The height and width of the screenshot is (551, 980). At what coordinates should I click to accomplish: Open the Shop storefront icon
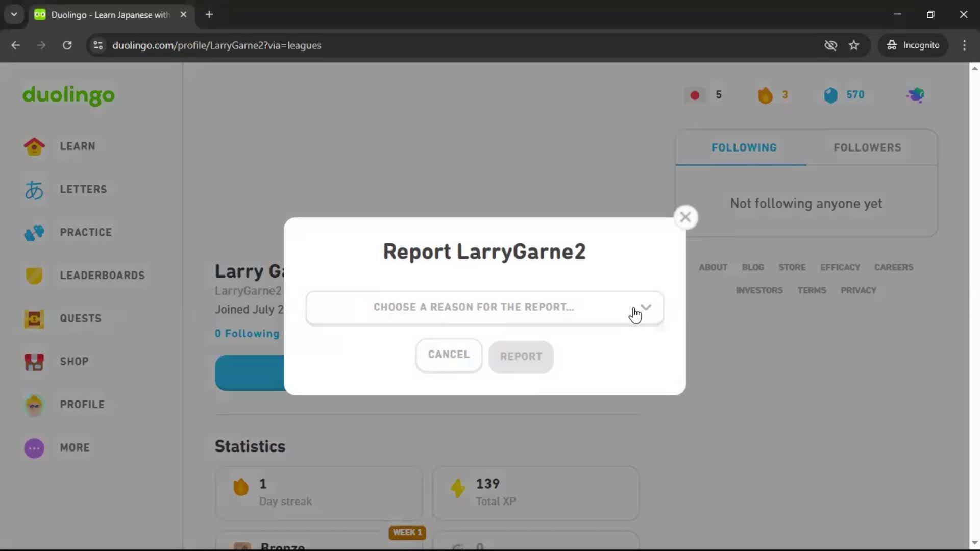tap(34, 362)
